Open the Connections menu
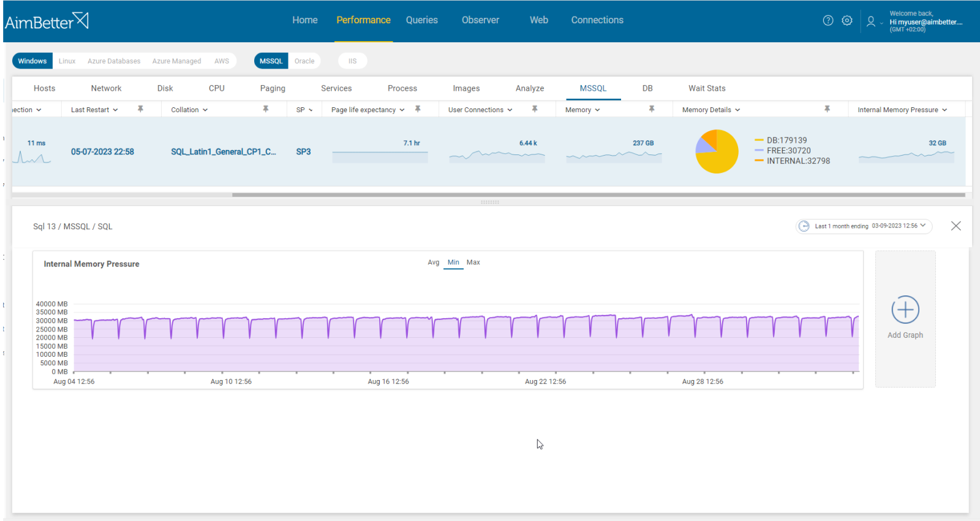Screen dimensions: 980x521 (597, 20)
